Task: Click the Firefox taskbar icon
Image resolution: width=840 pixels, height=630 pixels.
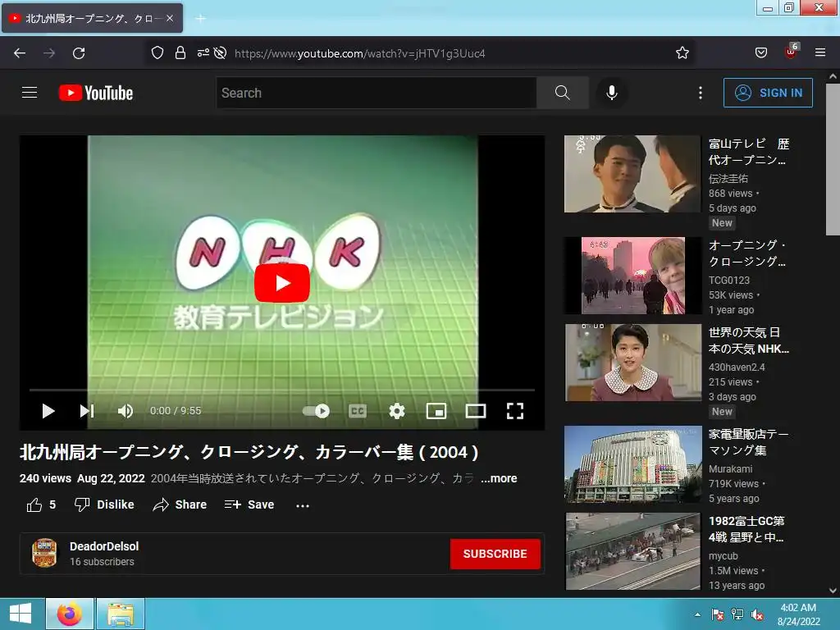Action: click(x=70, y=614)
